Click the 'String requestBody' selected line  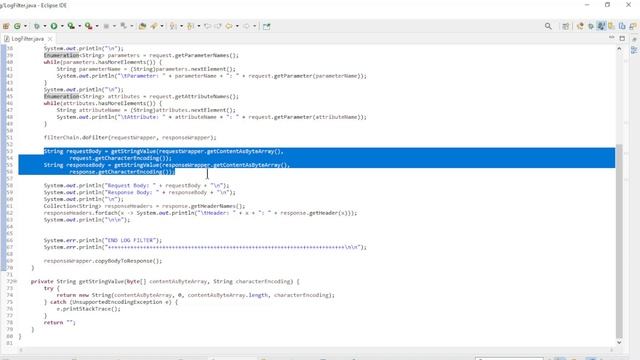click(x=163, y=151)
